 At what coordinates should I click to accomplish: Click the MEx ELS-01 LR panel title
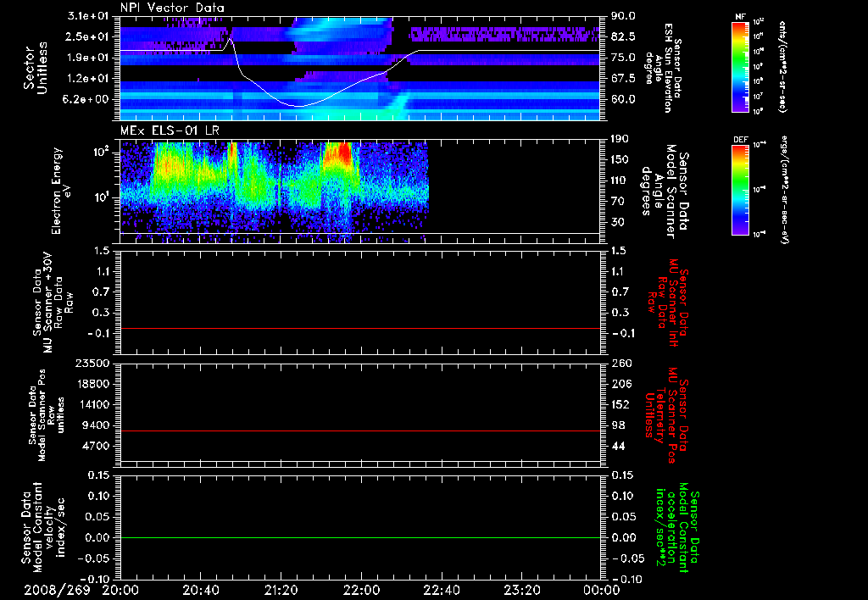pyautogui.click(x=168, y=129)
